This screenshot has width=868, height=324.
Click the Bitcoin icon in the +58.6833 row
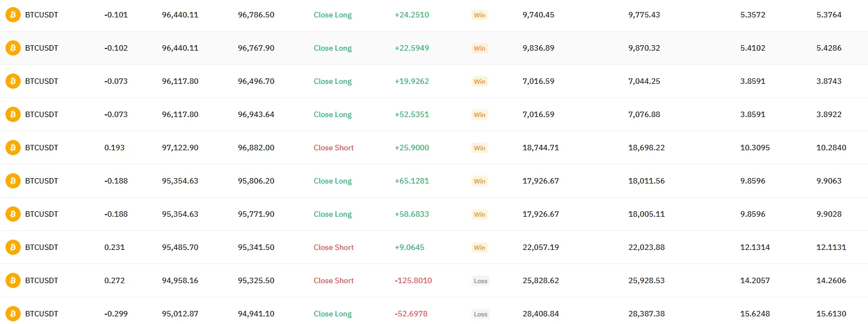pos(13,214)
